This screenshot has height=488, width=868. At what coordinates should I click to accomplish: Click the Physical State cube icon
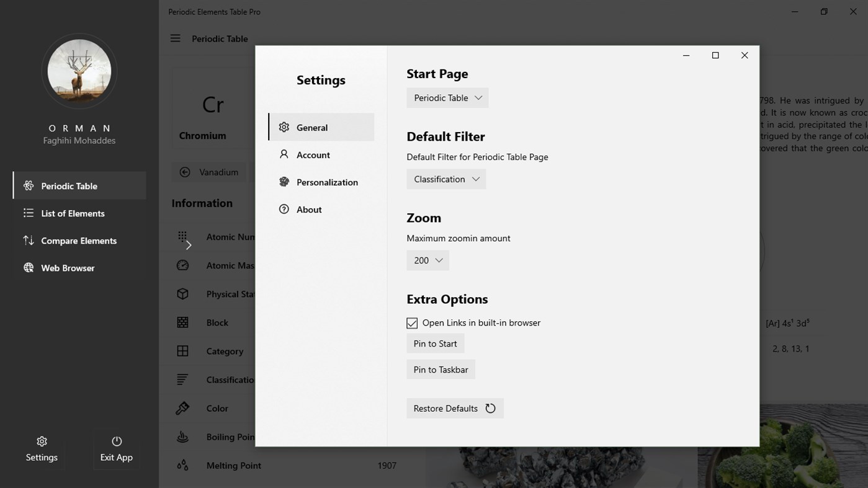(182, 294)
